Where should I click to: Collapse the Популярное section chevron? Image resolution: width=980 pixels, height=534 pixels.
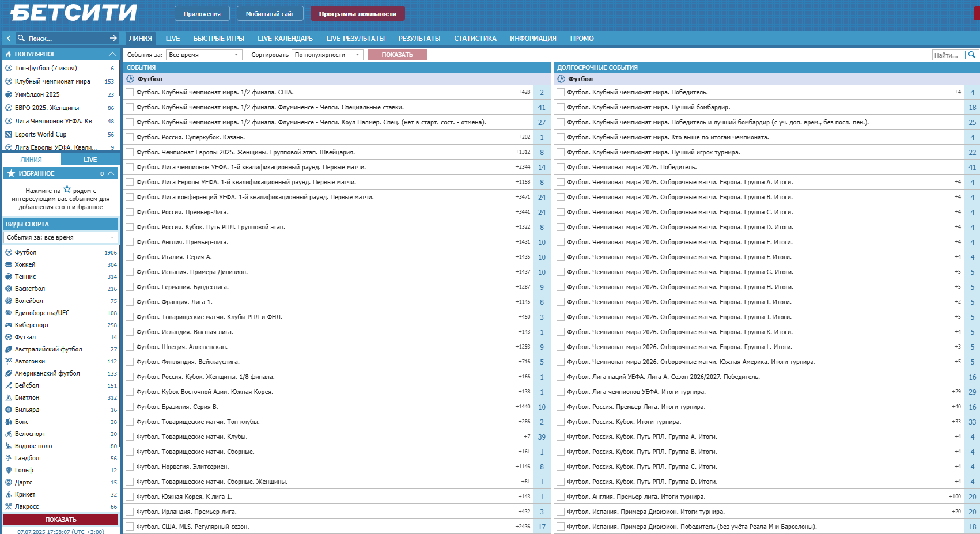112,54
